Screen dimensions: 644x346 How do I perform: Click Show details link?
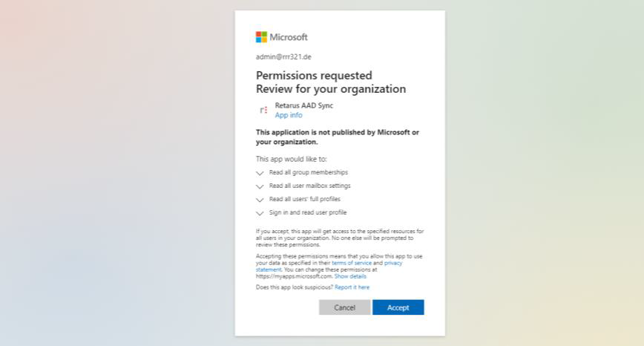click(350, 276)
